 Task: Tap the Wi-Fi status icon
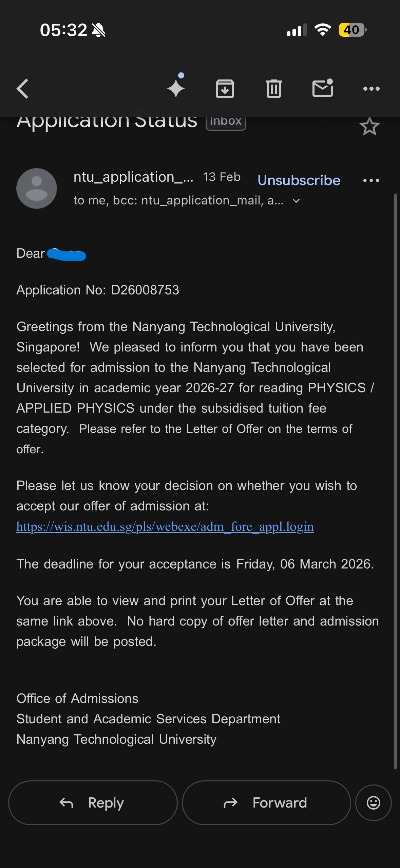click(x=323, y=30)
